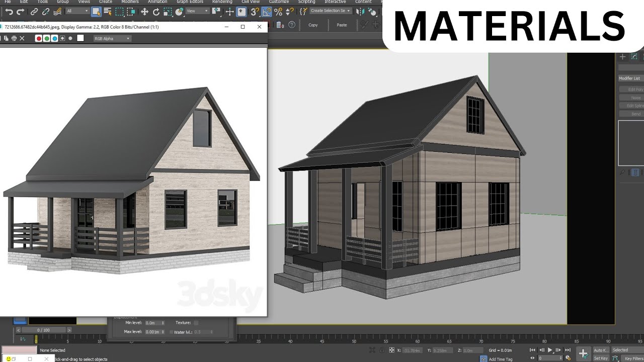The image size is (644, 362).
Task: Play the animation
Action: click(550, 350)
